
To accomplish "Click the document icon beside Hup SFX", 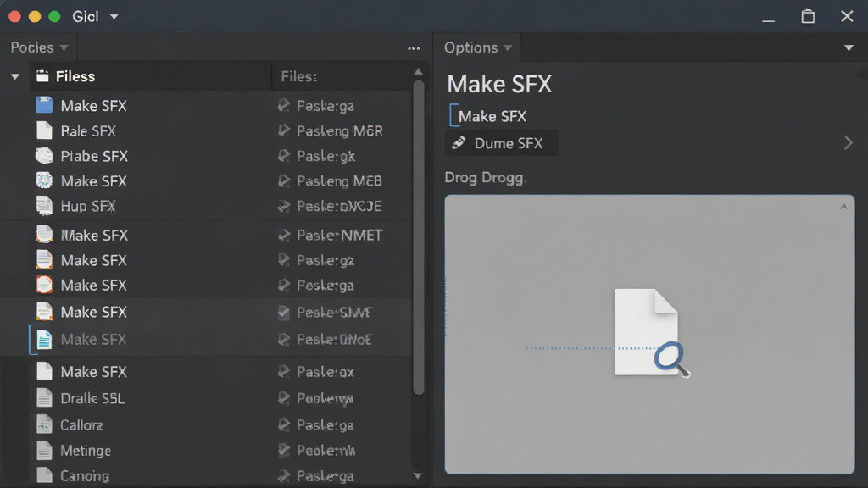I will pos(44,206).
